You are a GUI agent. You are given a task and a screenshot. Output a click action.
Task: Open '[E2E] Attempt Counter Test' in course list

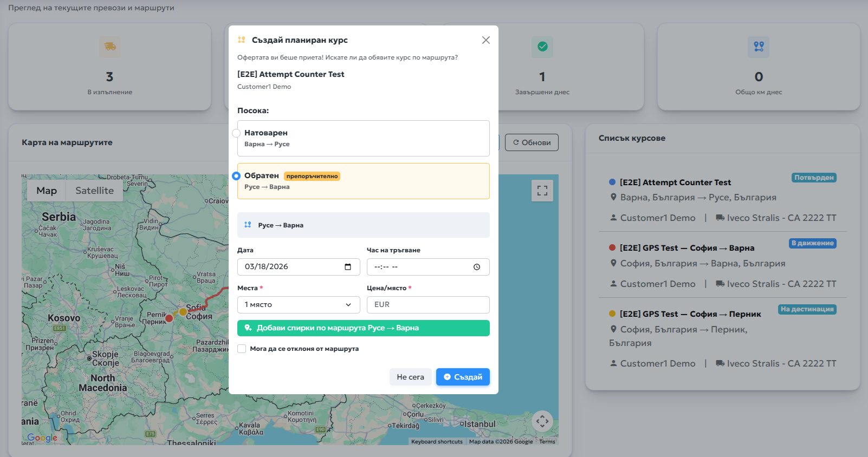click(675, 182)
